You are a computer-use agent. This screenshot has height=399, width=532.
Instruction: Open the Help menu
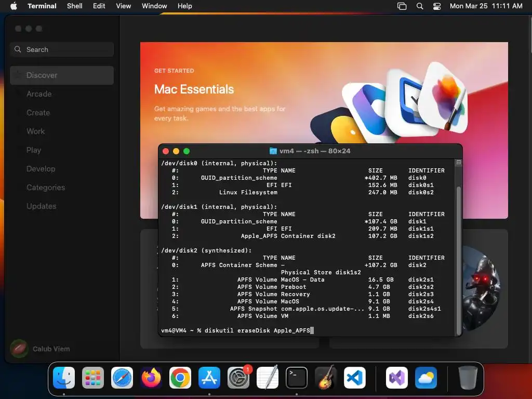185,6
